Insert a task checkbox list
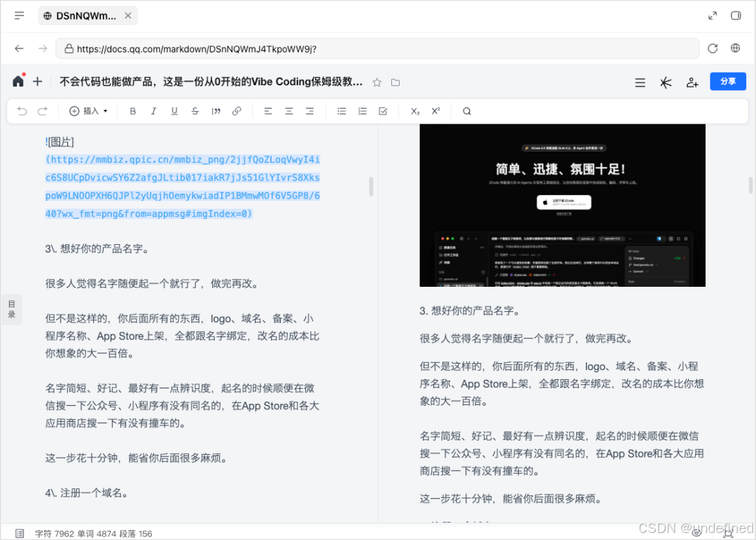The width and height of the screenshot is (756, 540). (x=384, y=111)
